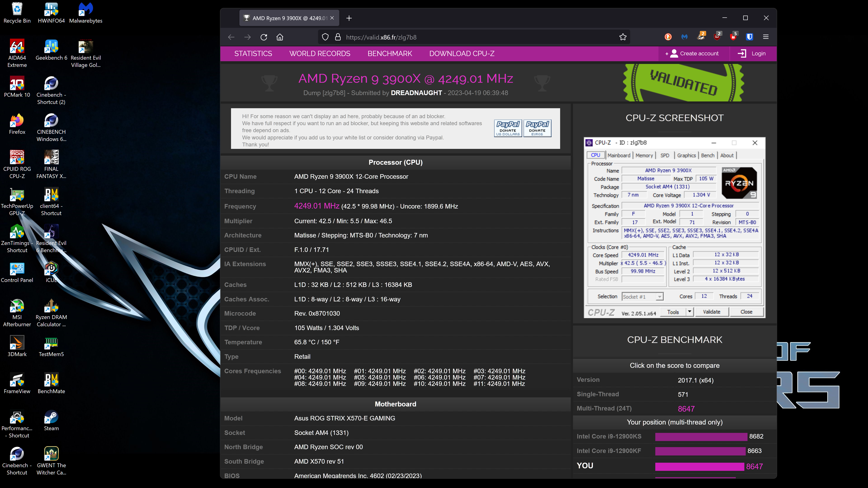This screenshot has height=488, width=868.
Task: Bookmark this page with star icon
Action: 623,37
